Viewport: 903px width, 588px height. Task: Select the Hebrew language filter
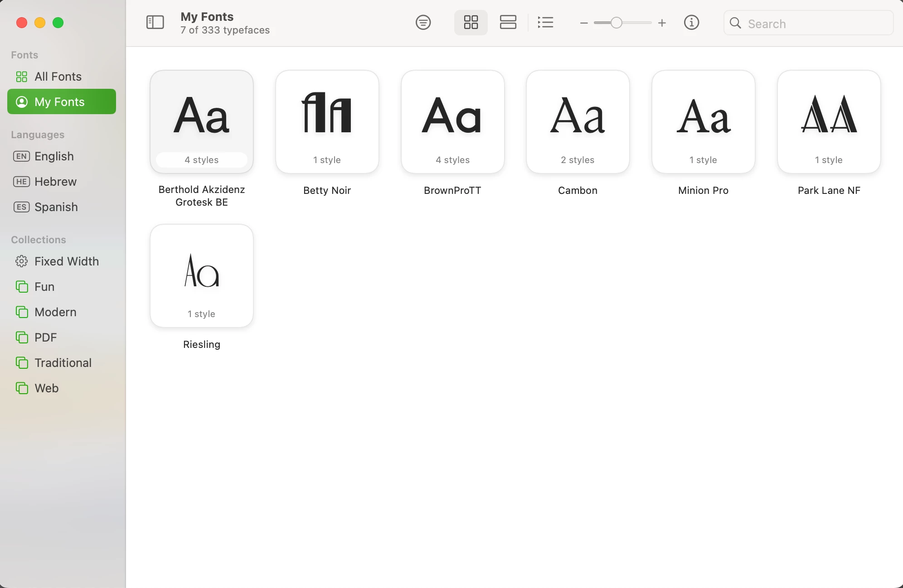(55, 182)
